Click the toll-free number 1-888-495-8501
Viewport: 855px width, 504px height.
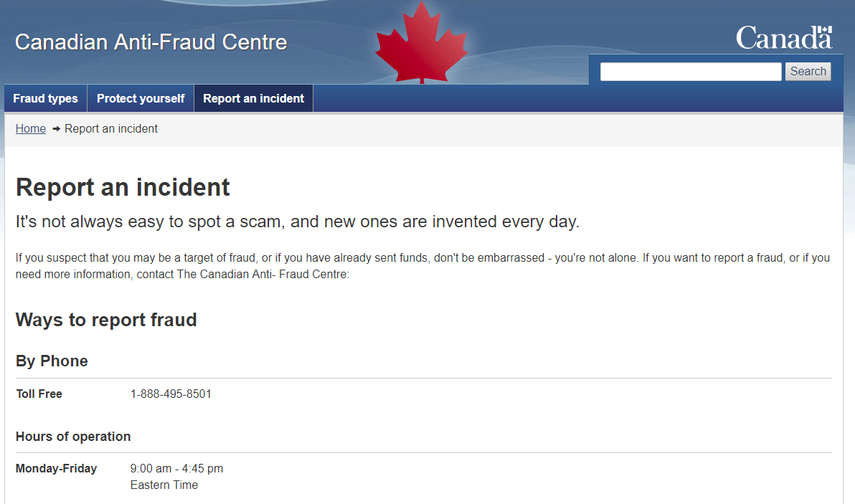click(171, 394)
